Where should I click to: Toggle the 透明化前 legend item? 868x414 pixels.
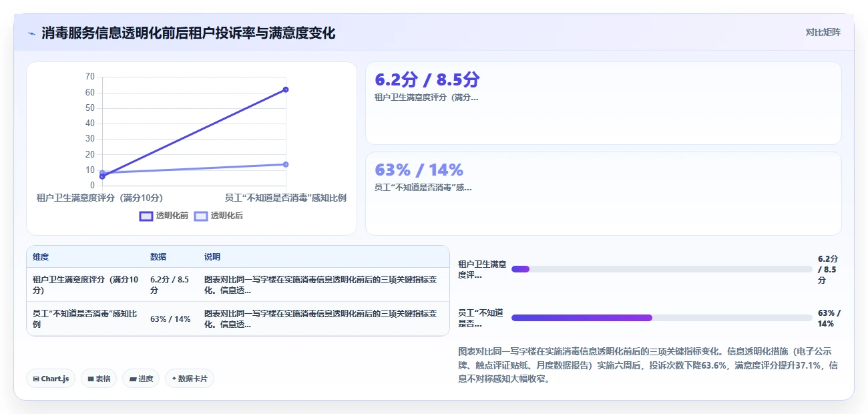[x=164, y=216]
